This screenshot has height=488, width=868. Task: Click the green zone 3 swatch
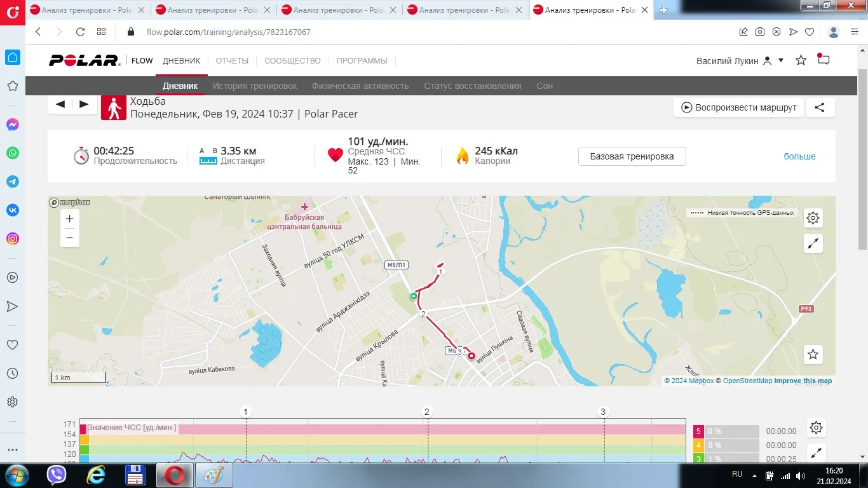pos(698,459)
